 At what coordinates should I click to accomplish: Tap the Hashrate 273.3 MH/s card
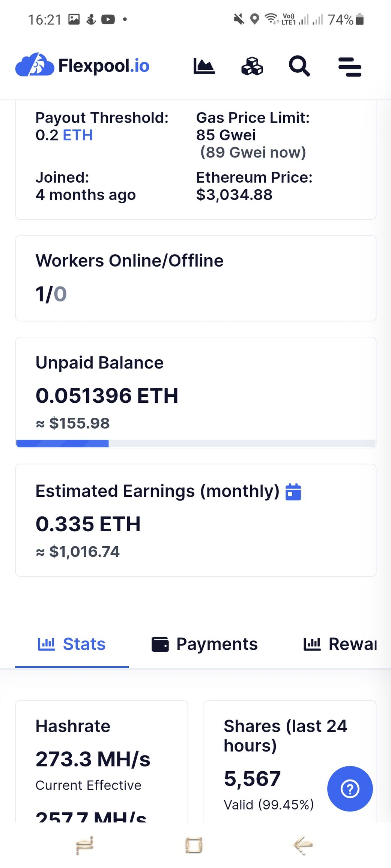101,759
